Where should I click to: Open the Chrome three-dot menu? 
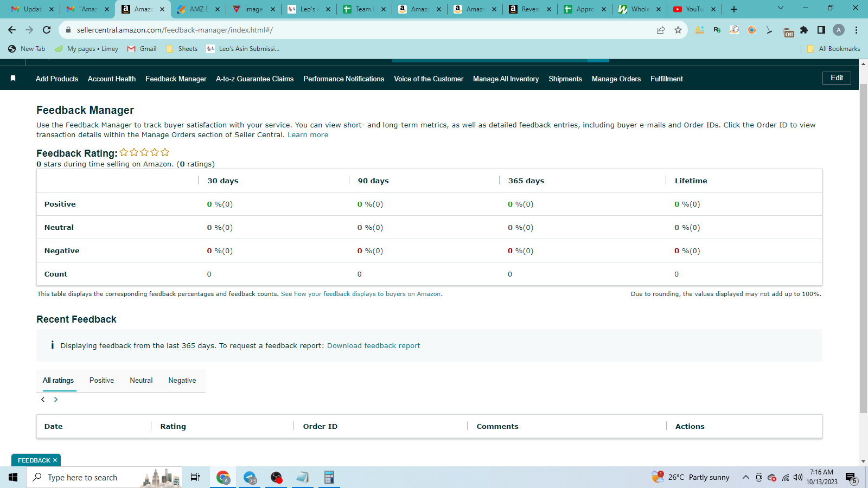[856, 30]
